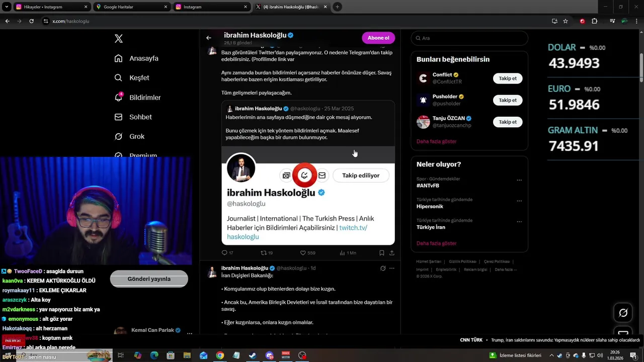Open Gizlilik Politikası footer link
This screenshot has width=644, height=362.
(x=462, y=261)
